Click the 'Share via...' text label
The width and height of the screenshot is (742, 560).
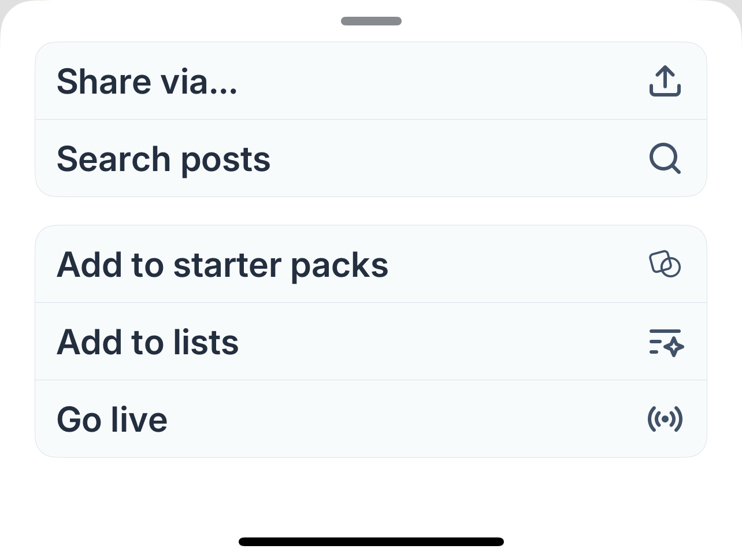coord(147,81)
